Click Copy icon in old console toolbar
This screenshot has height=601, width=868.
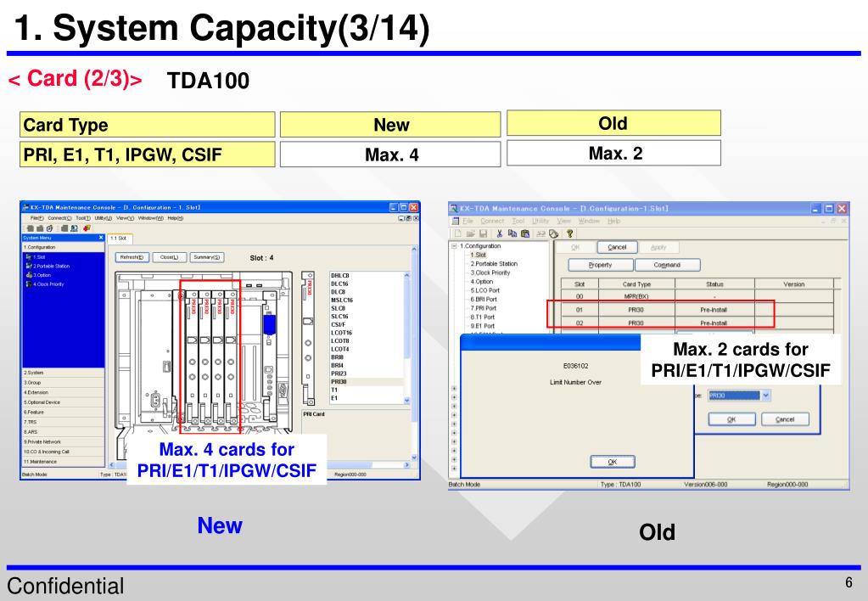(512, 233)
